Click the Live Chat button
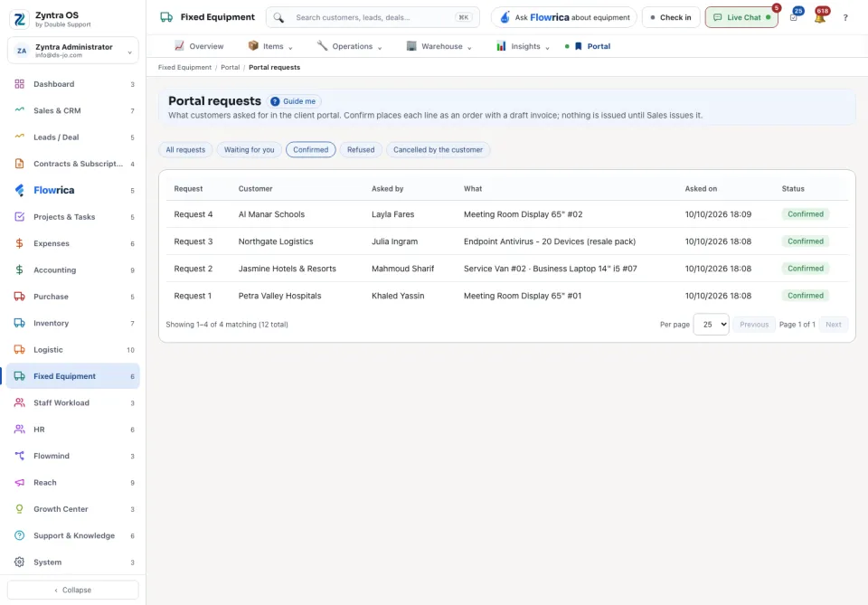Screen dimensions: 868x605 [x=741, y=18]
